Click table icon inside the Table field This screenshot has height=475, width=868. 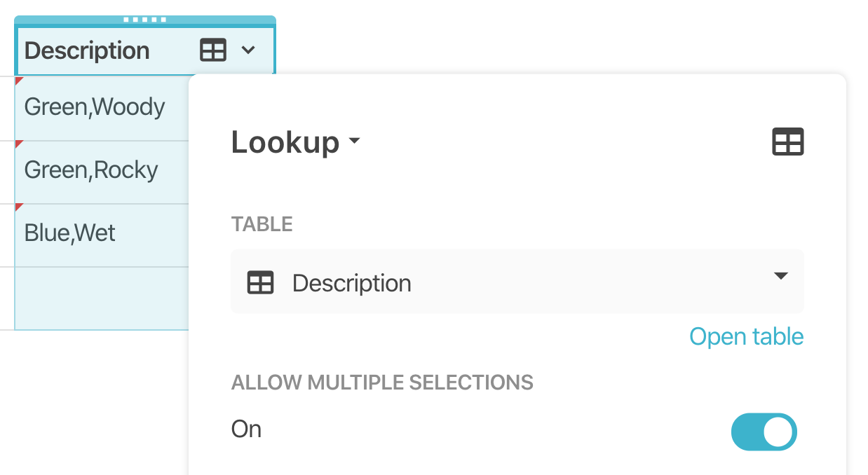point(261,283)
